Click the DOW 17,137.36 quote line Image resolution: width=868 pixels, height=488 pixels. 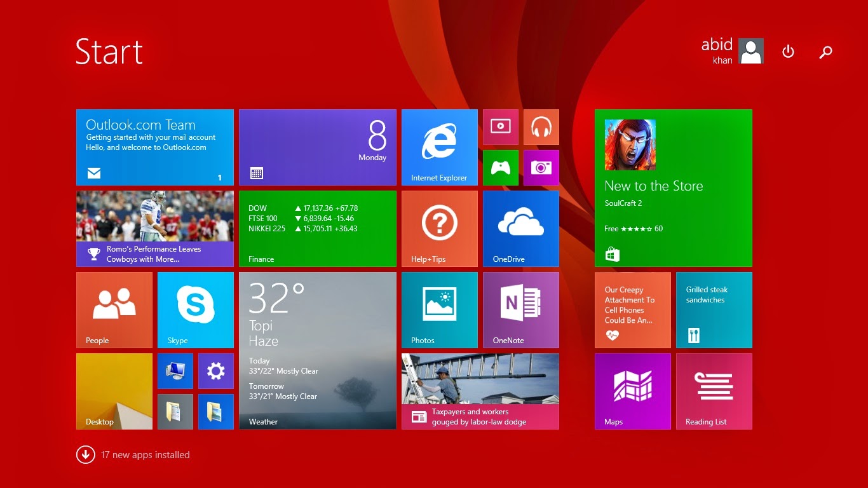coord(303,208)
